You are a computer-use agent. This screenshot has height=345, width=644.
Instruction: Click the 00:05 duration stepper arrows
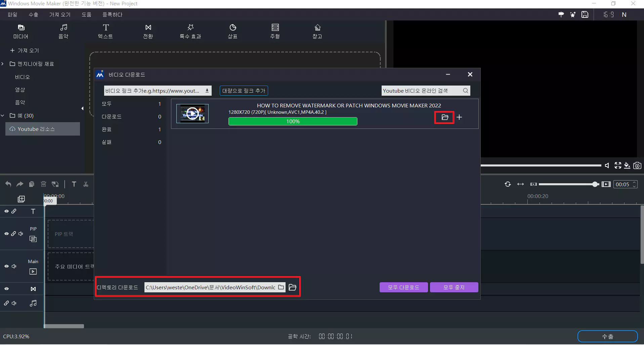pos(634,184)
